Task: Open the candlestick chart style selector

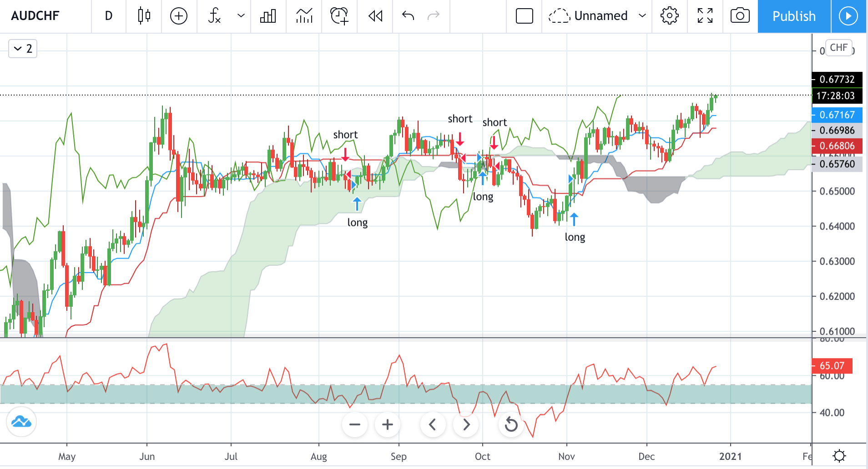Action: pyautogui.click(x=144, y=16)
